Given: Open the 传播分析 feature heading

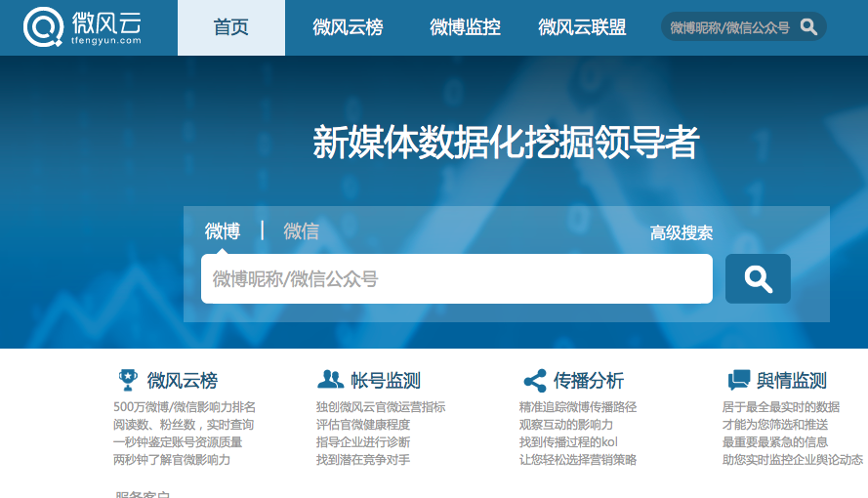Looking at the screenshot, I should tap(589, 381).
